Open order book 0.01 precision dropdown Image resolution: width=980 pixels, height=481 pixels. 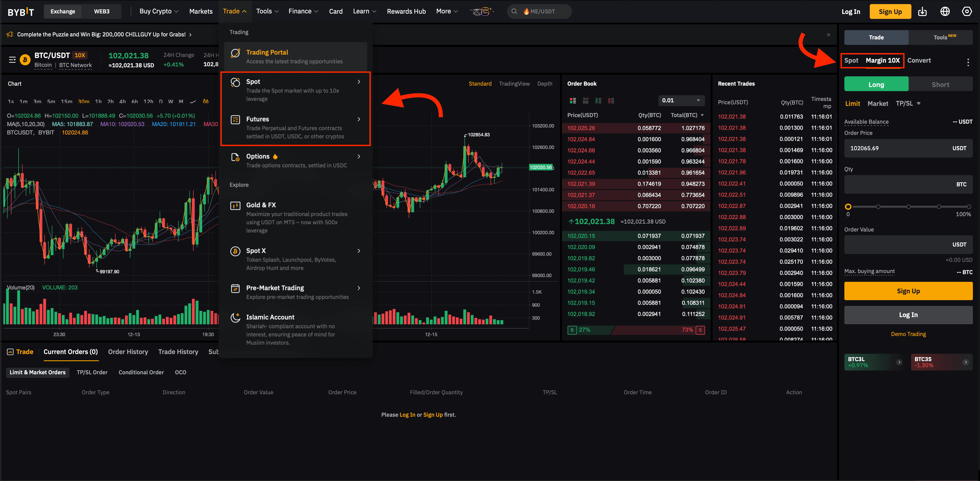(681, 100)
